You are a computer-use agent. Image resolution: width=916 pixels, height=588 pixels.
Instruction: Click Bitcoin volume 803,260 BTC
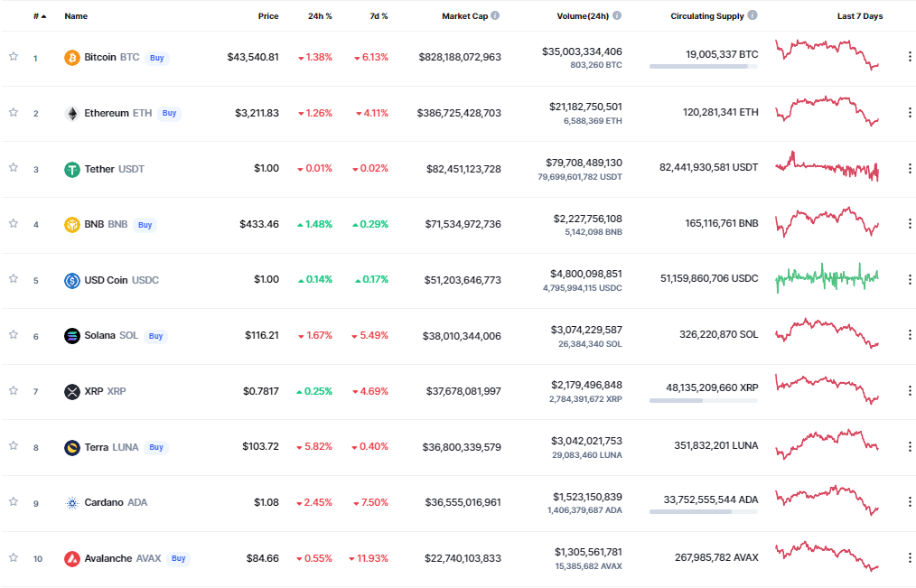click(x=596, y=65)
